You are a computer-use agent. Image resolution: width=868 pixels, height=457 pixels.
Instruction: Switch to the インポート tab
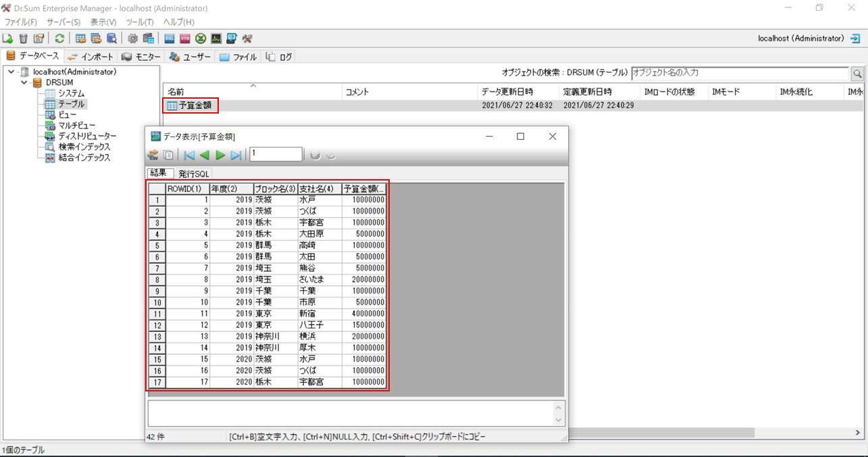click(x=91, y=57)
